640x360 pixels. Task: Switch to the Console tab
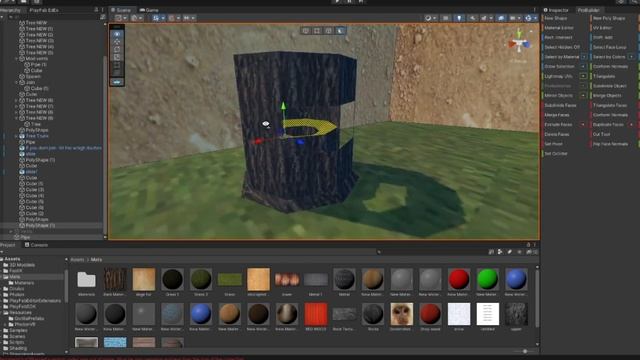[36, 245]
